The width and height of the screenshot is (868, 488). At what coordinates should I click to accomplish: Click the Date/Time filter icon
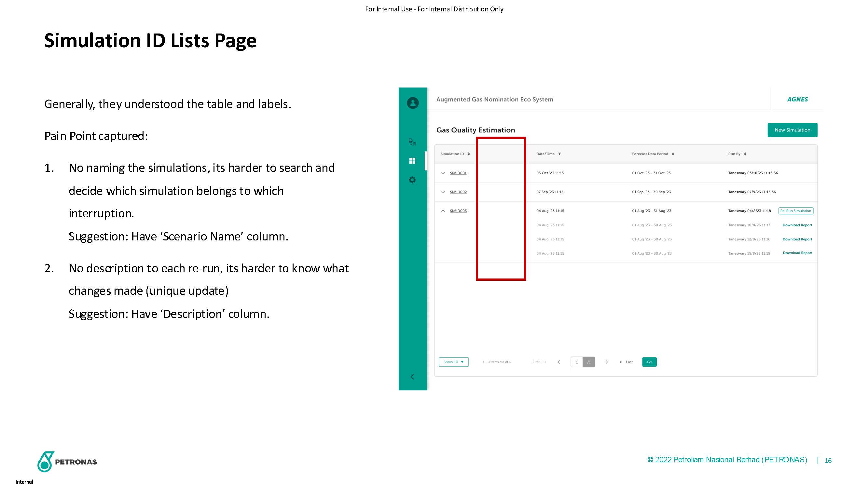[x=559, y=154]
